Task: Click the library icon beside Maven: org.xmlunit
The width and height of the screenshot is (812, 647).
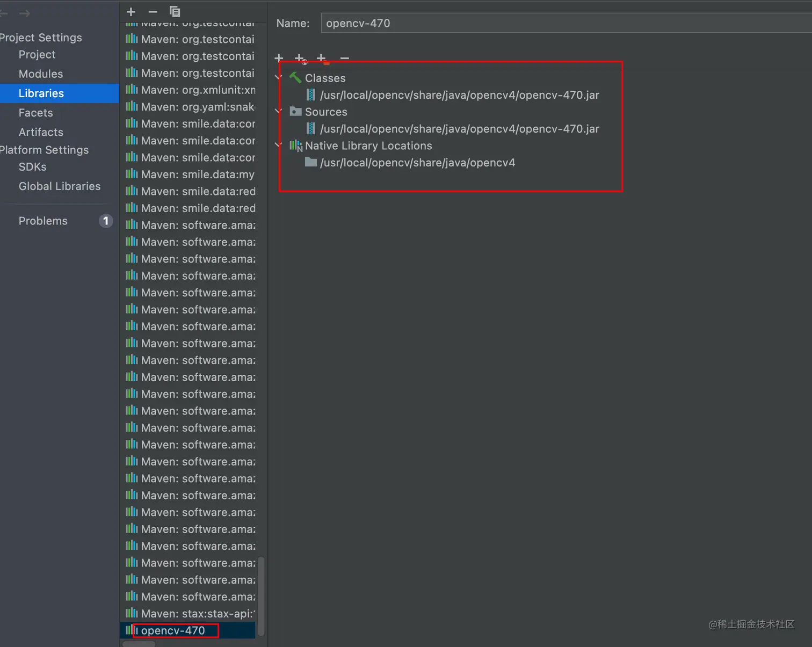Action: (x=132, y=89)
